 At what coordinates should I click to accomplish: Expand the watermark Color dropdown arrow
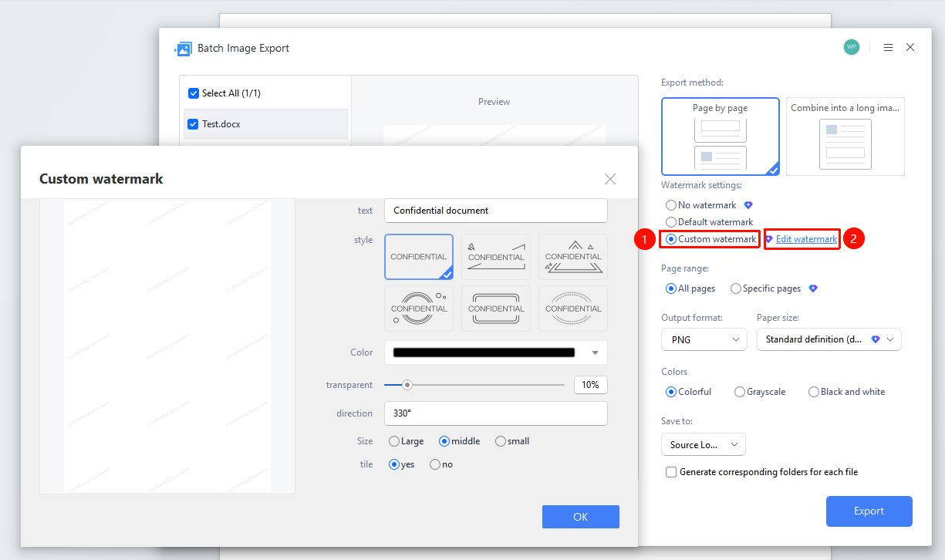pyautogui.click(x=595, y=353)
